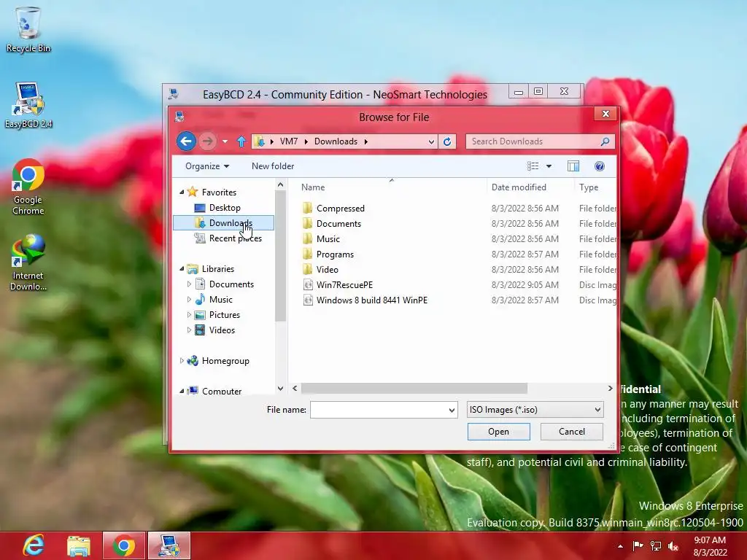Viewport: 747px width, 560px height.
Task: Select the Documents folder in file list
Action: pyautogui.click(x=338, y=223)
